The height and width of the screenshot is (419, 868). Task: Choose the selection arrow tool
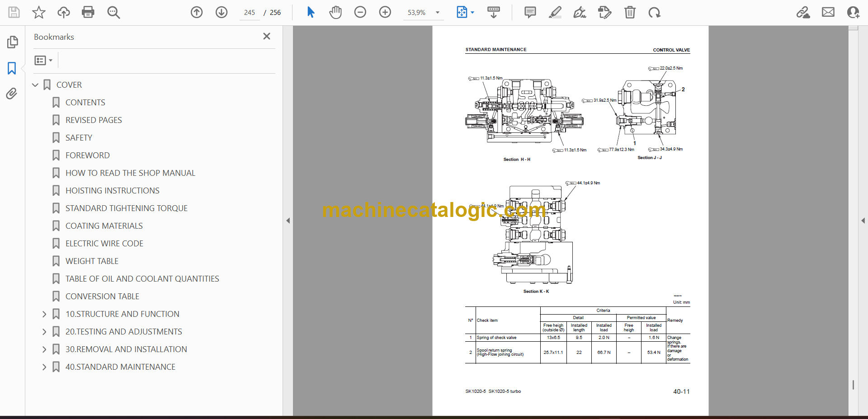tap(311, 12)
